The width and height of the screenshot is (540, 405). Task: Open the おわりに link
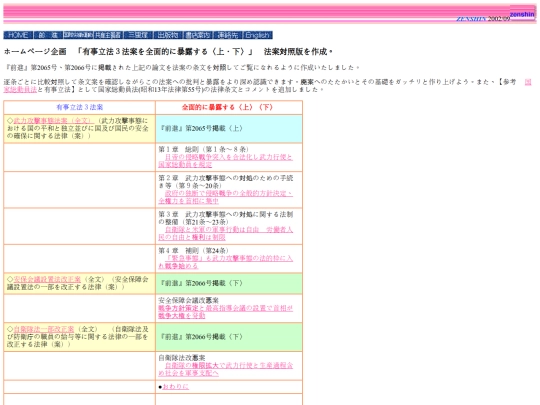point(176,387)
